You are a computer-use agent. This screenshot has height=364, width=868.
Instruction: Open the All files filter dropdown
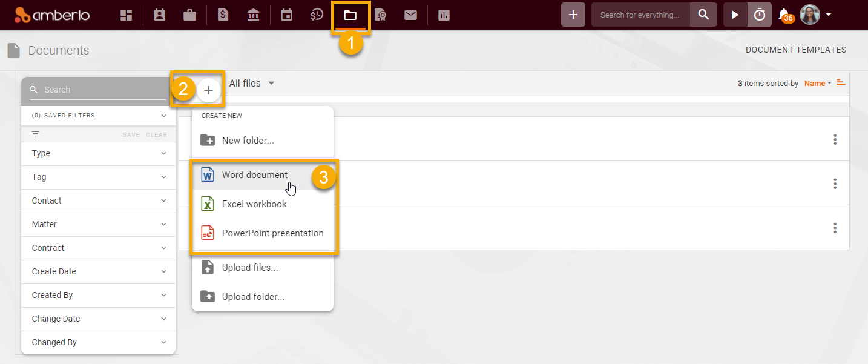[252, 83]
